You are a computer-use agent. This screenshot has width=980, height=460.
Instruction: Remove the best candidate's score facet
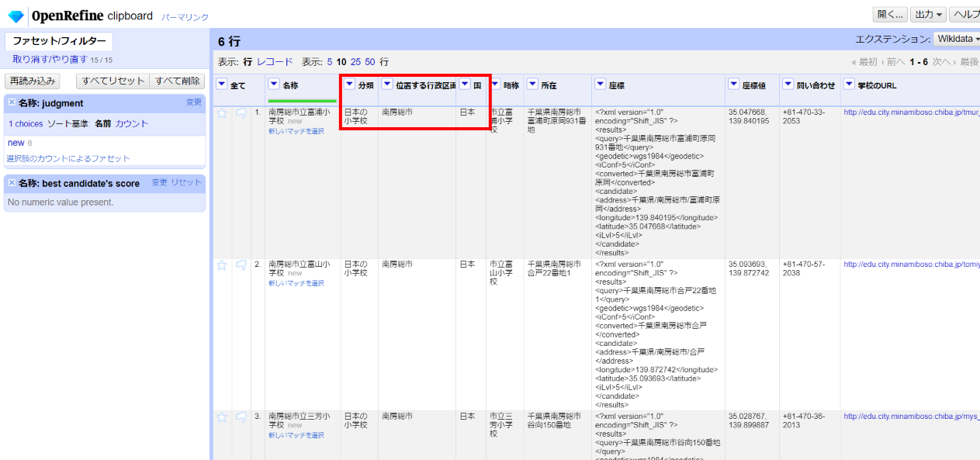[x=12, y=183]
